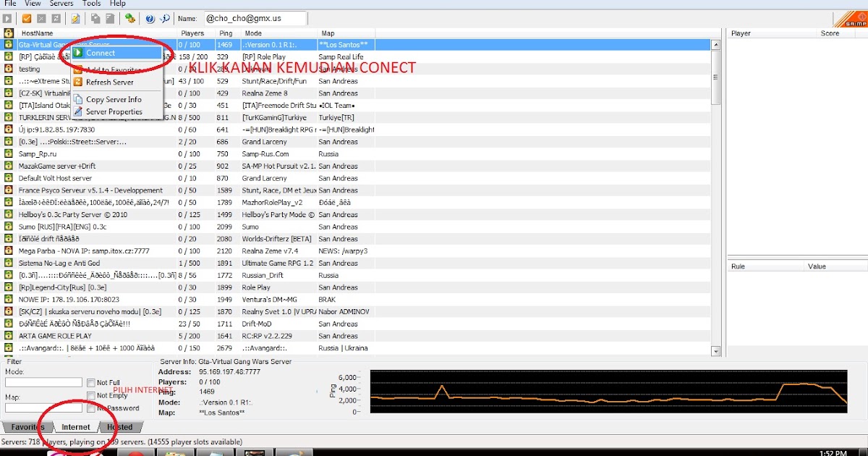
Task: Click the lock icon beside Samp_Rp.ru
Action: (8, 154)
